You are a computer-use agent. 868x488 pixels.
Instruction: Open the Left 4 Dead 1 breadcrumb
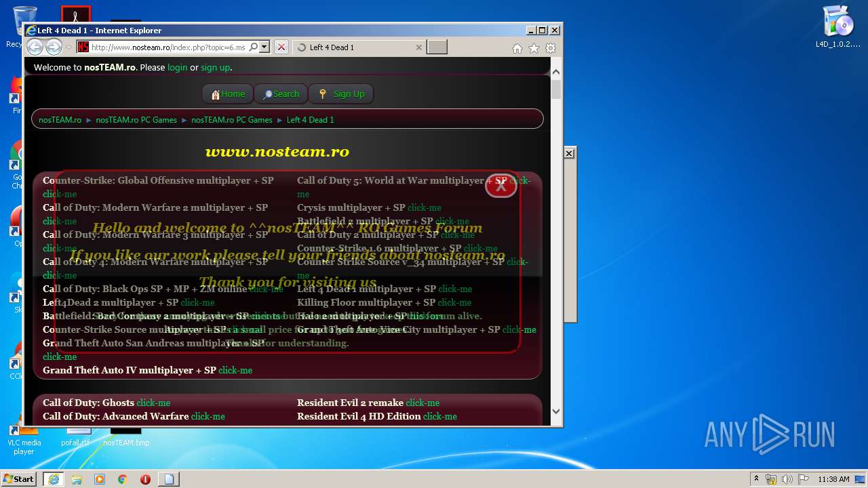(x=311, y=120)
